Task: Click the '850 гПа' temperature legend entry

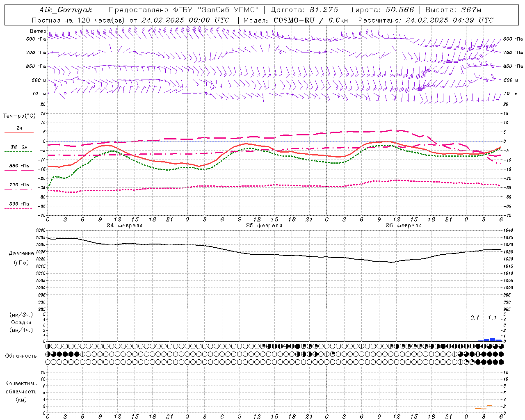Action: [x=19, y=166]
